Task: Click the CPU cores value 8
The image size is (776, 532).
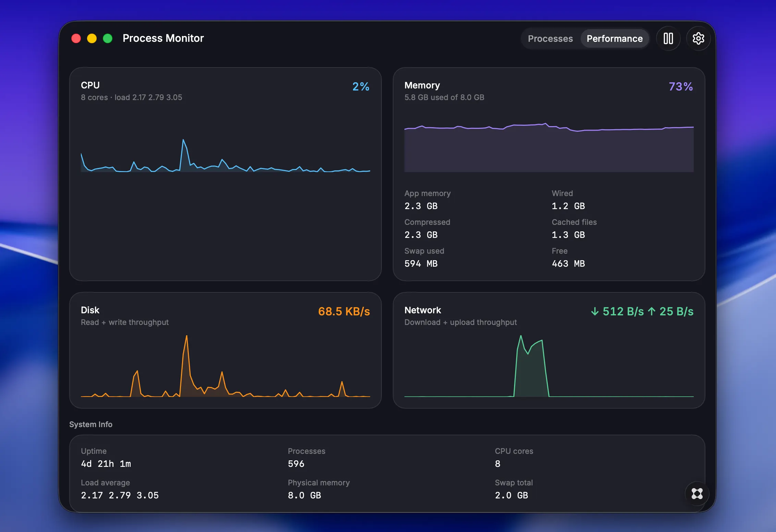Action: pos(498,464)
